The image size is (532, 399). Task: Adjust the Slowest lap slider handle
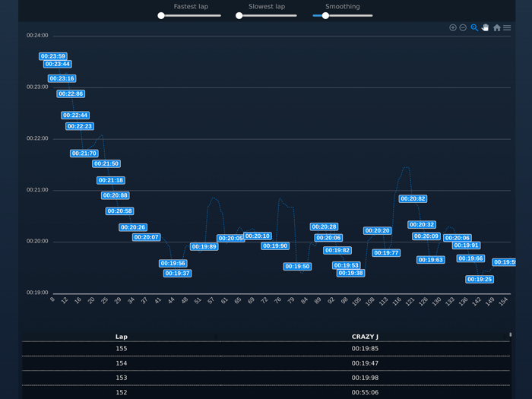click(239, 16)
